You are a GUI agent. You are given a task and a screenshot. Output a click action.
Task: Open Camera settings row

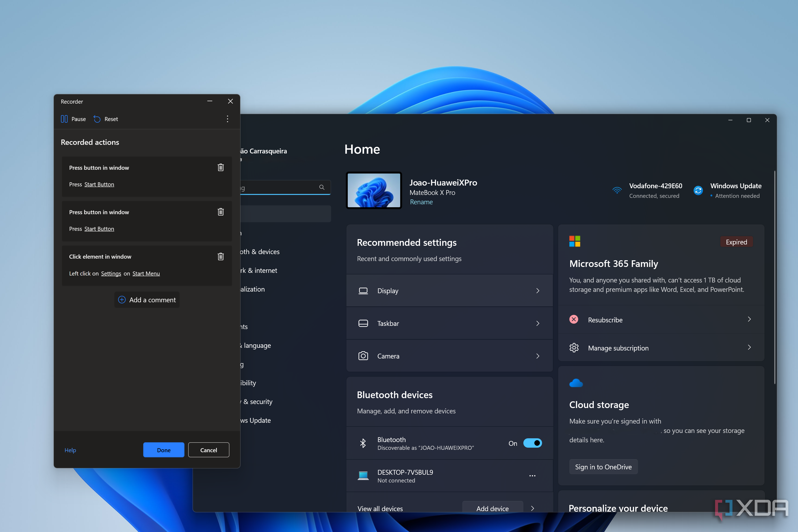pyautogui.click(x=449, y=356)
